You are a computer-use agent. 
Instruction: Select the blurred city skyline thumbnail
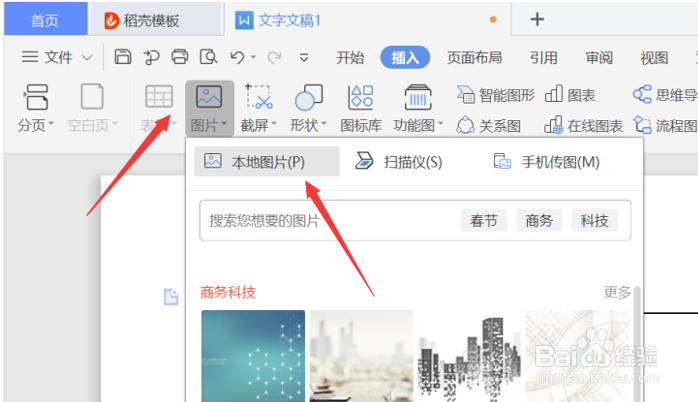click(x=361, y=356)
